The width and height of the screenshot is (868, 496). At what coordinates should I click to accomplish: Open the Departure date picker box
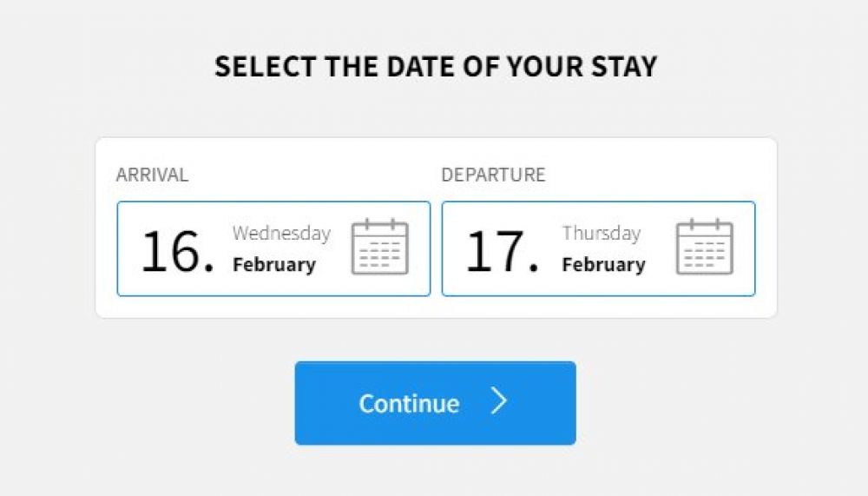[x=598, y=249]
